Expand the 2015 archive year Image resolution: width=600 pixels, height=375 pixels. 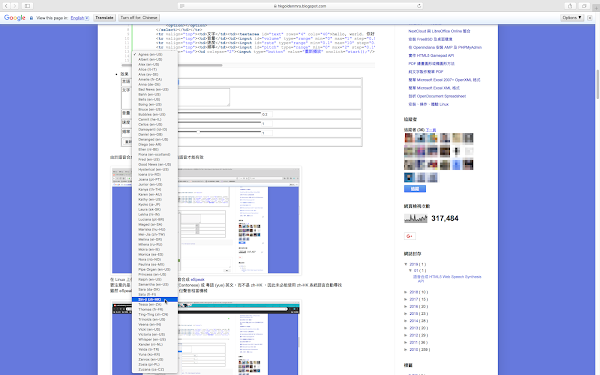click(x=406, y=313)
